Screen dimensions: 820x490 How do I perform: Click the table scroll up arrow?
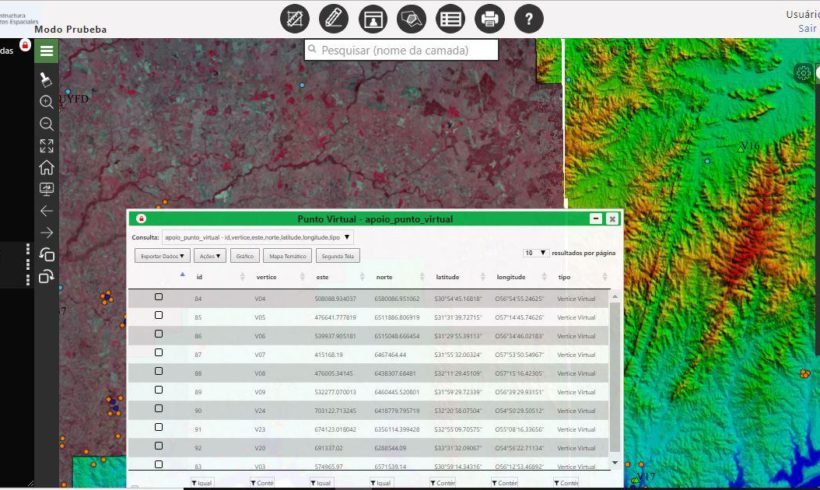click(x=614, y=297)
